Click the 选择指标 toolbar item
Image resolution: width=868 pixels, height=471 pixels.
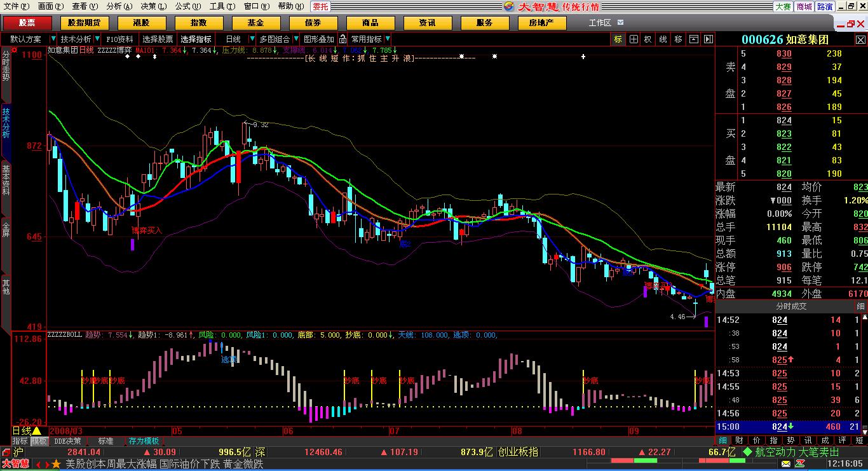click(x=196, y=39)
